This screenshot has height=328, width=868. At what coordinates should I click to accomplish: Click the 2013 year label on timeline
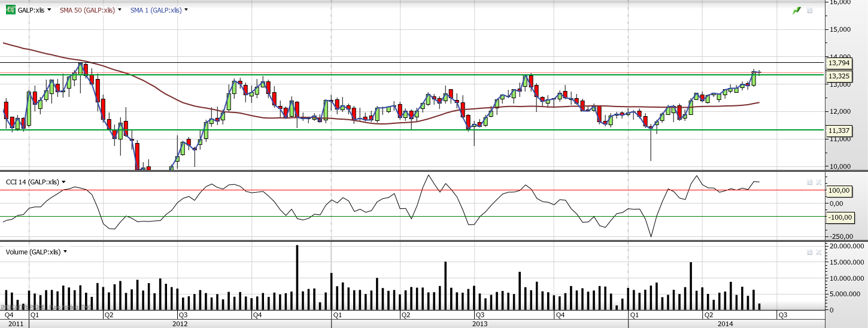click(479, 323)
